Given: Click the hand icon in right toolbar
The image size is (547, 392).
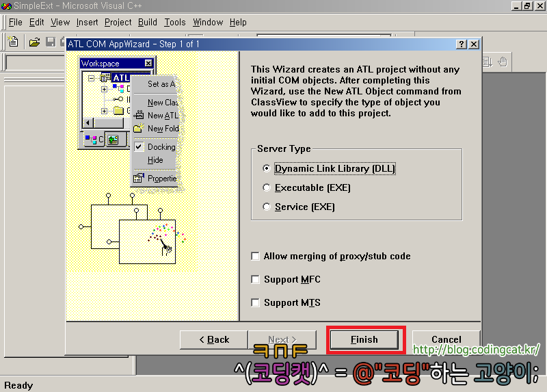Looking at the screenshot, I should pyautogui.click(x=503, y=62).
